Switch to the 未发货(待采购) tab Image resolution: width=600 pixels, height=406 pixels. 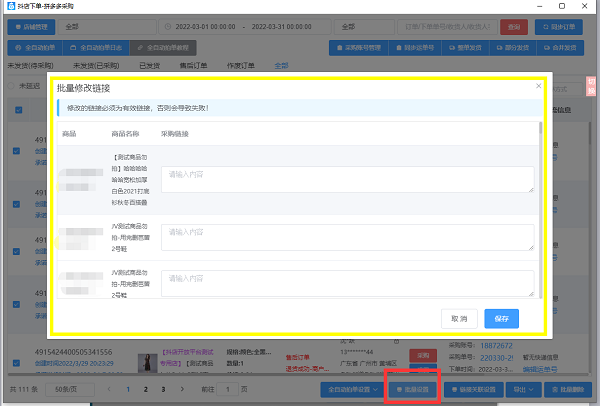point(30,66)
